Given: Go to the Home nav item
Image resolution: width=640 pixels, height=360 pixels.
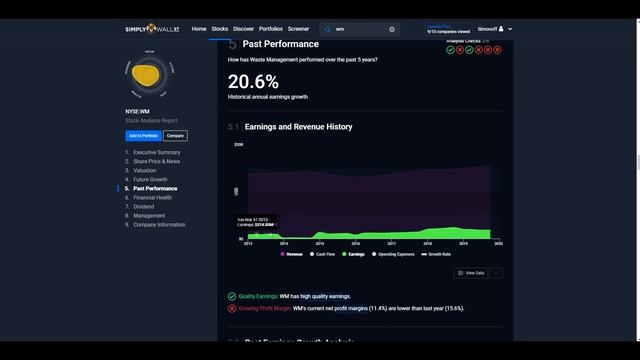Looking at the screenshot, I should click(199, 29).
